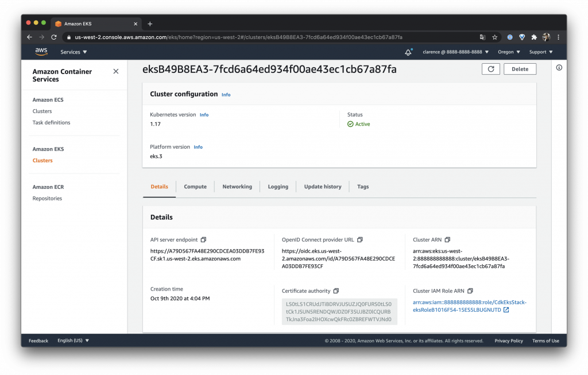
Task: Close the Amazon Container Services sidebar
Action: [x=116, y=71]
